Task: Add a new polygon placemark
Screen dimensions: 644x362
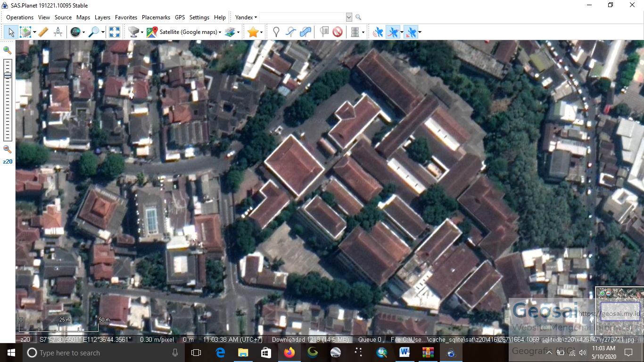Action: click(305, 32)
